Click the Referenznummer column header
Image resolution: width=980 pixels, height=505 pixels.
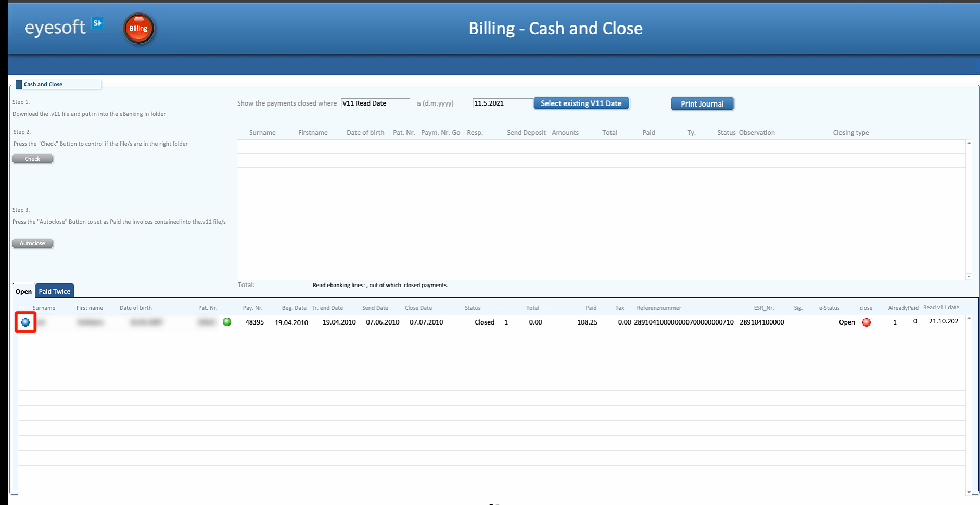[659, 308]
